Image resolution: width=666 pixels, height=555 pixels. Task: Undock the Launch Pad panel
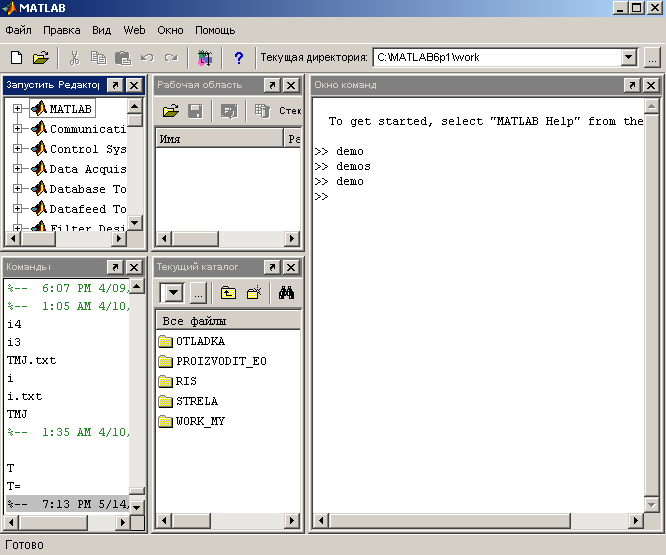coord(115,85)
